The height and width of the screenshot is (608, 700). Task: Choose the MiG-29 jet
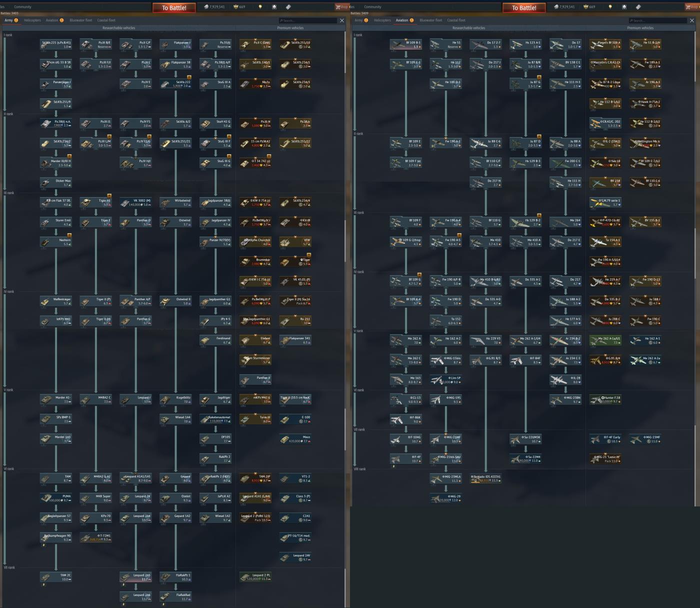click(x=445, y=498)
